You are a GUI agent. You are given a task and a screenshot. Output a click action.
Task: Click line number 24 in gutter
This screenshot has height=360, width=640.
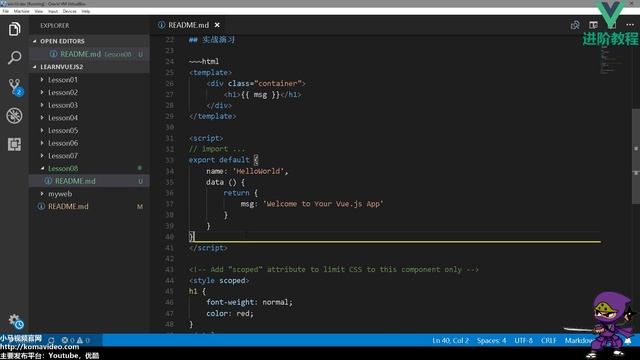170,61
